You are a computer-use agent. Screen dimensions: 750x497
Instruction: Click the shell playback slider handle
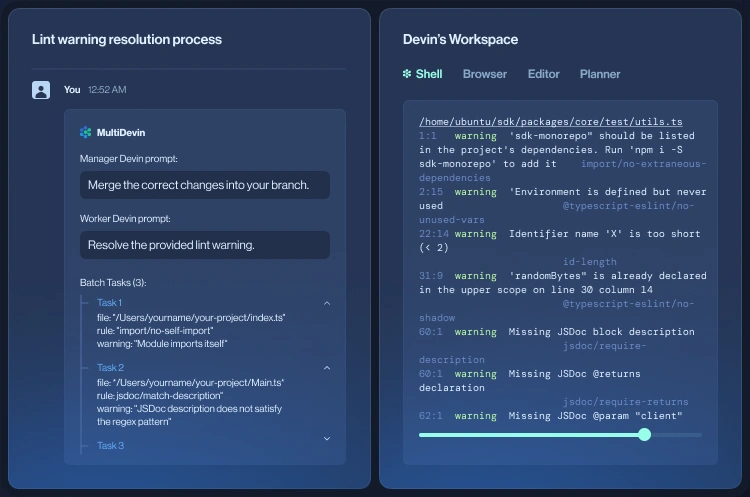click(644, 434)
